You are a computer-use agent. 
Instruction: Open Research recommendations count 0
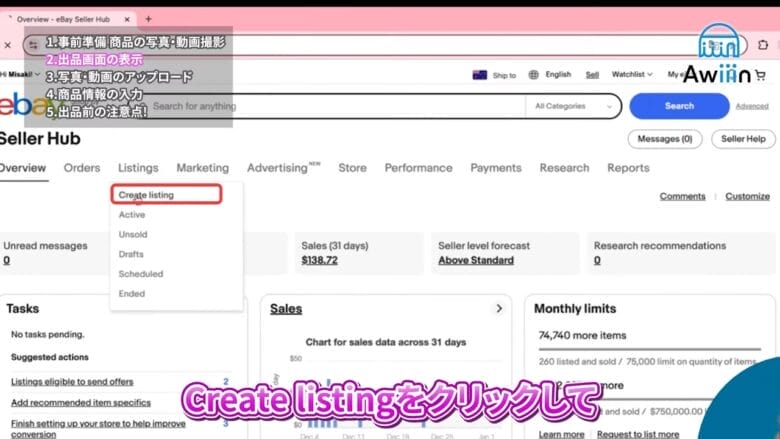coord(597,260)
